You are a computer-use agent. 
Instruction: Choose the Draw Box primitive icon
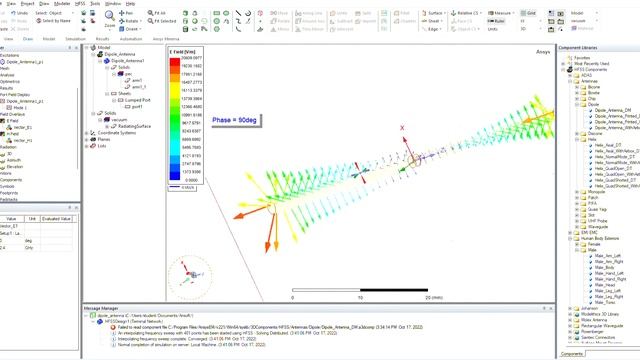click(x=185, y=13)
